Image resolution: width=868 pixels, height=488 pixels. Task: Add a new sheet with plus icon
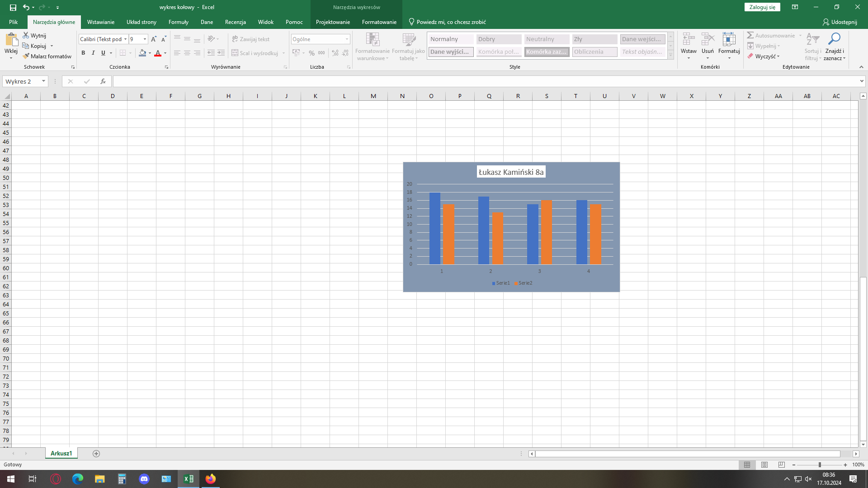tap(96, 454)
